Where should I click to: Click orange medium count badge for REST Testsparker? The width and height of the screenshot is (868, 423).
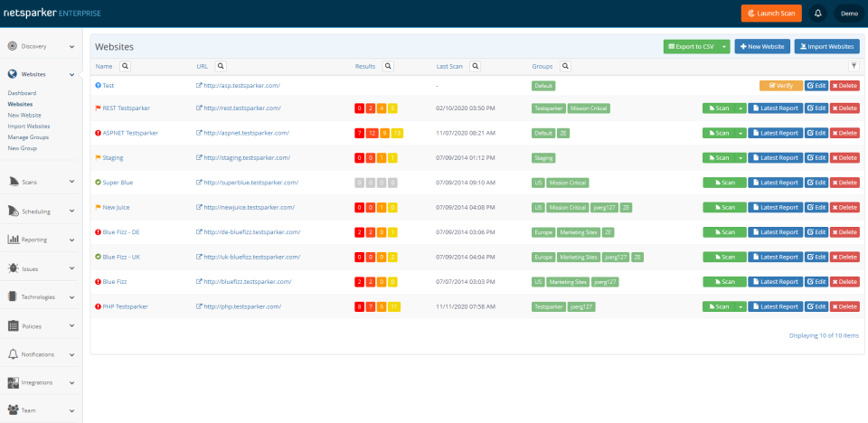[382, 108]
